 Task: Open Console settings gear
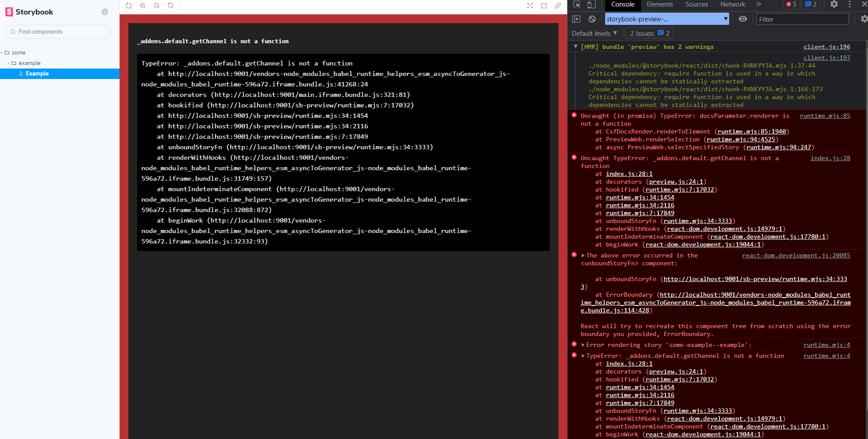(864, 19)
